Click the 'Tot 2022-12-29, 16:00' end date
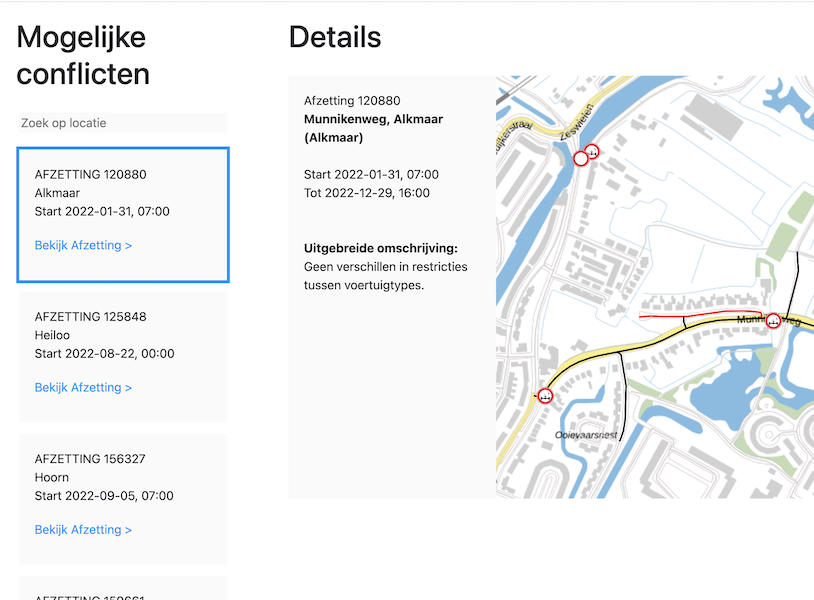Viewport: 814px width, 600px height. click(367, 193)
